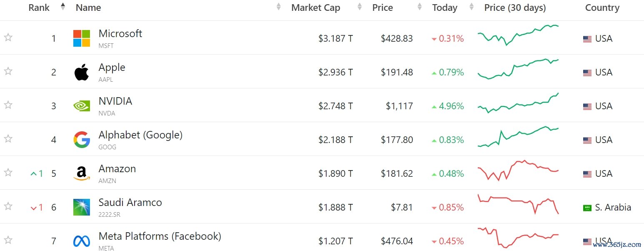Click the USA flag in Microsoft row
This screenshot has width=644, height=251.
coord(587,39)
